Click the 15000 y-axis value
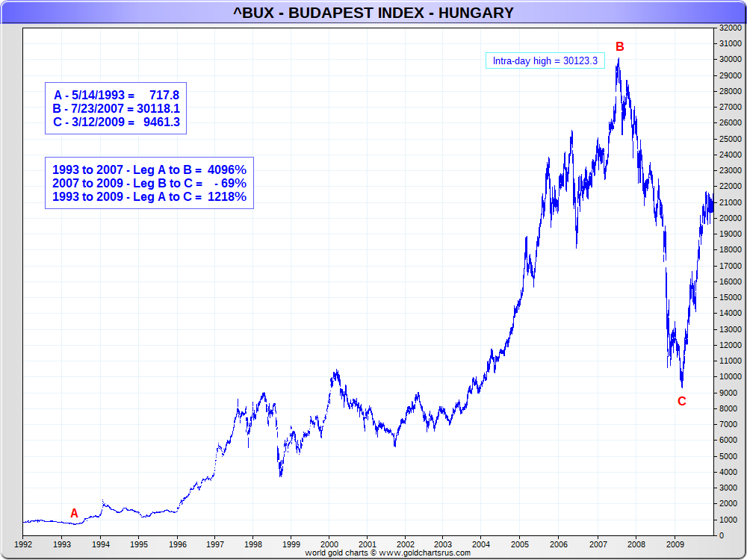The image size is (747, 560). point(731,298)
